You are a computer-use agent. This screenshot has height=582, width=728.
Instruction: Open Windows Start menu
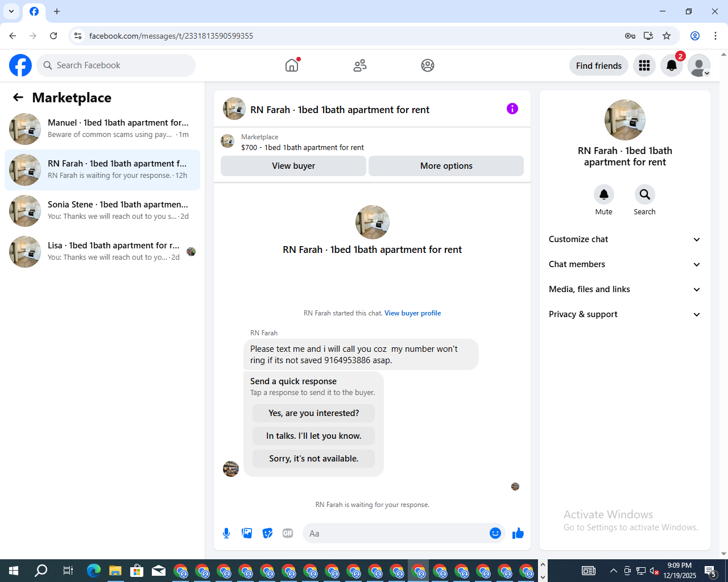coord(14,571)
